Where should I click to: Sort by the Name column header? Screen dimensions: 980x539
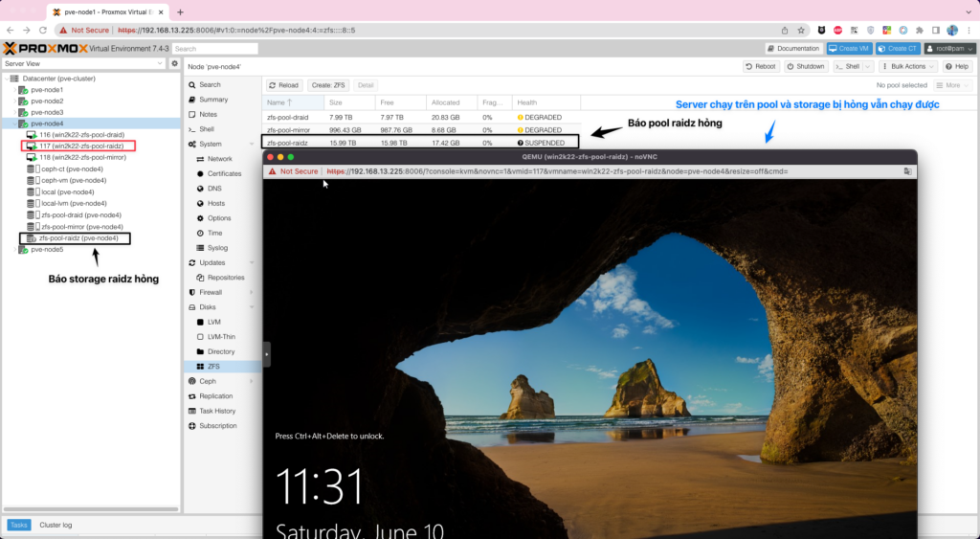point(293,102)
